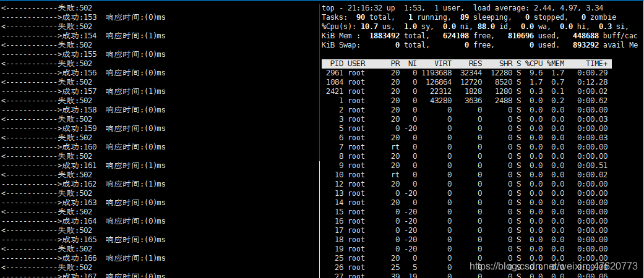Click the '成功:164' log line
644x278 pixels.
pos(84,221)
